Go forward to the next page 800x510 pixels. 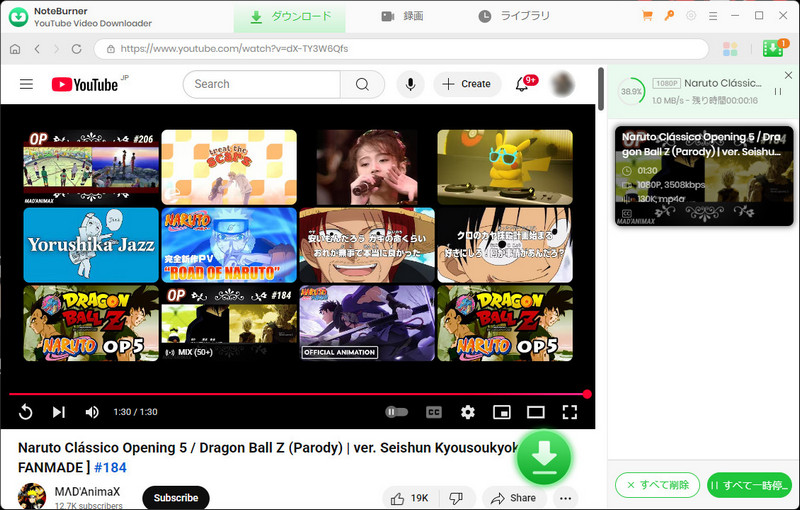coord(56,49)
